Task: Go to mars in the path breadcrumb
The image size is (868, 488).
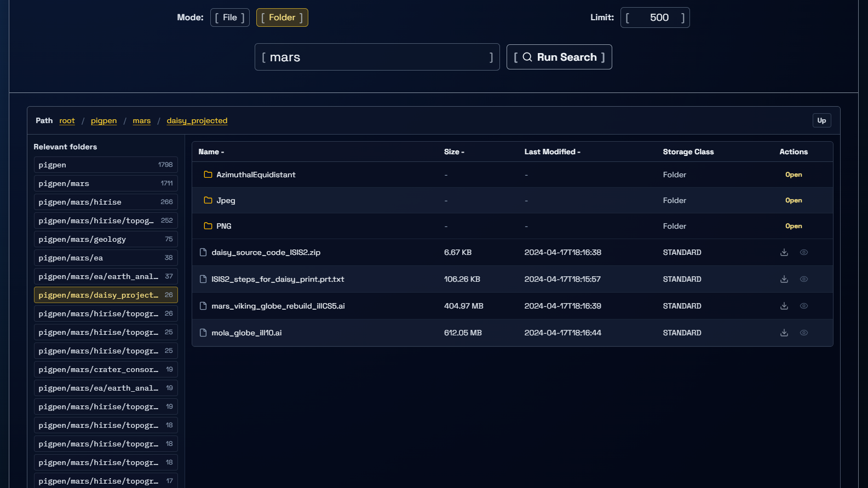Action: coord(141,120)
